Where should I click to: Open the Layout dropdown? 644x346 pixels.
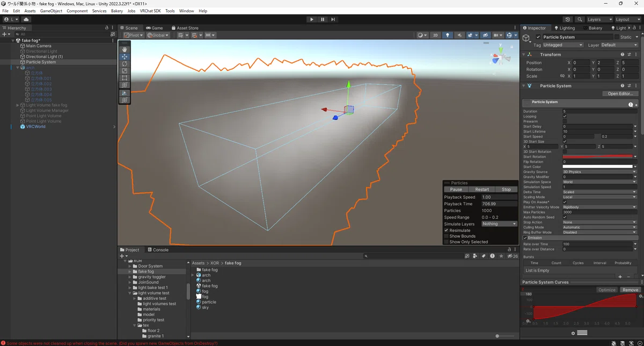point(627,19)
